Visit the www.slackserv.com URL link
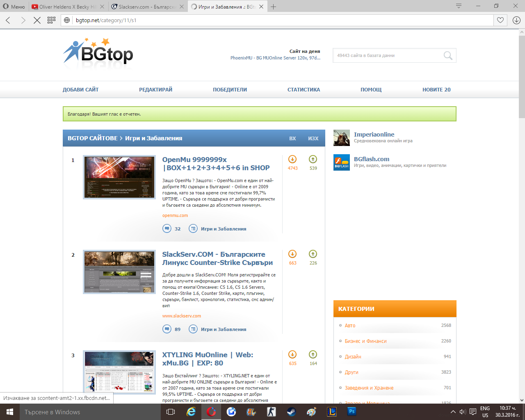 pos(182,316)
